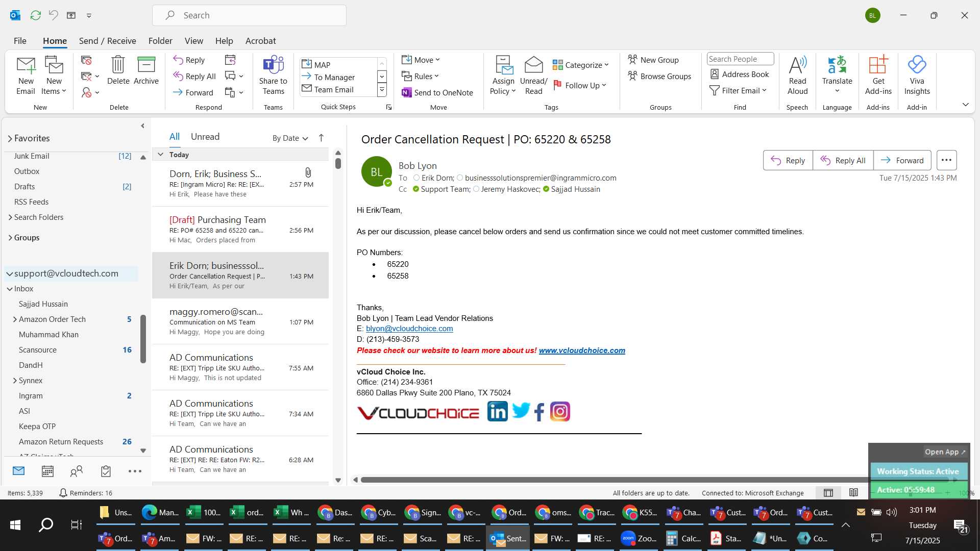Open the Folder tab

point(160,41)
